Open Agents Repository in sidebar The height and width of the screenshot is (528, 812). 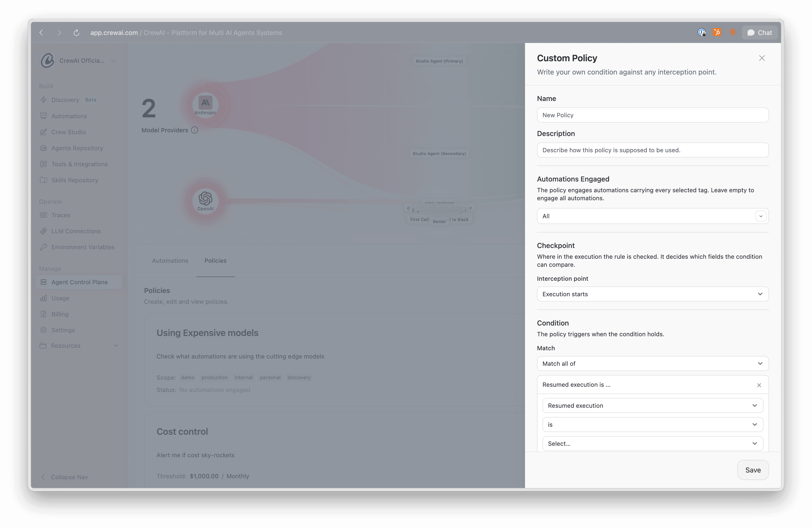point(79,148)
